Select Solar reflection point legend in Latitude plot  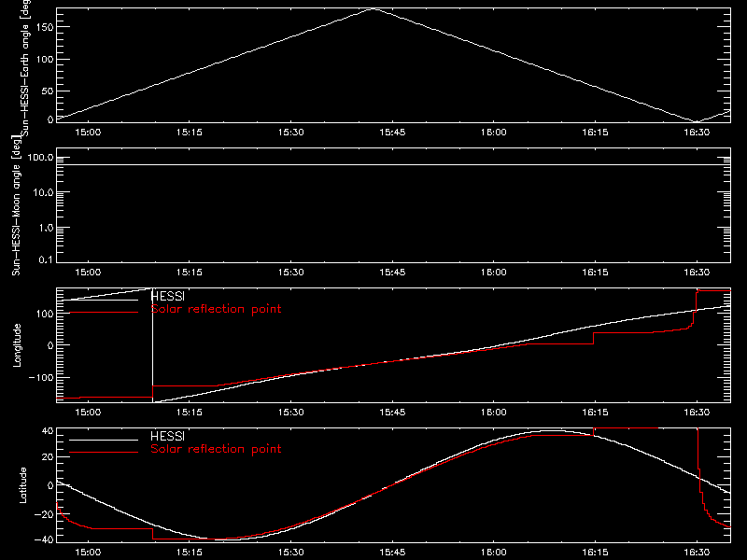pyautogui.click(x=216, y=449)
